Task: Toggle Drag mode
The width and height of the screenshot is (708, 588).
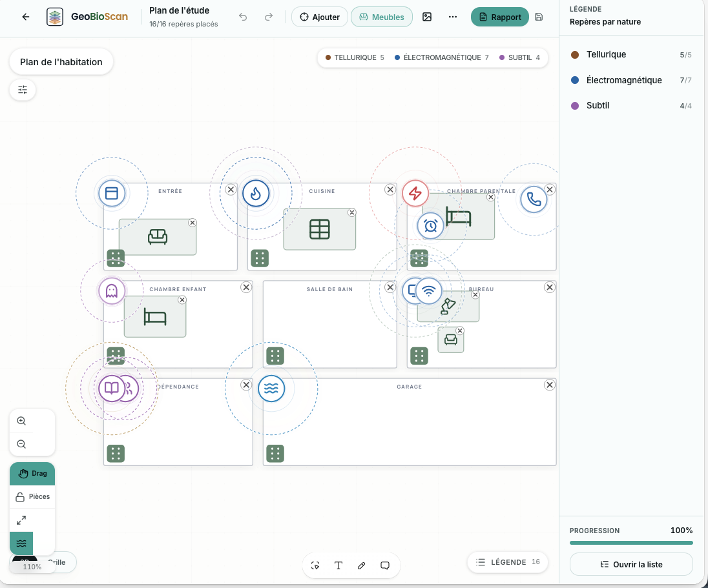Action: pos(32,473)
